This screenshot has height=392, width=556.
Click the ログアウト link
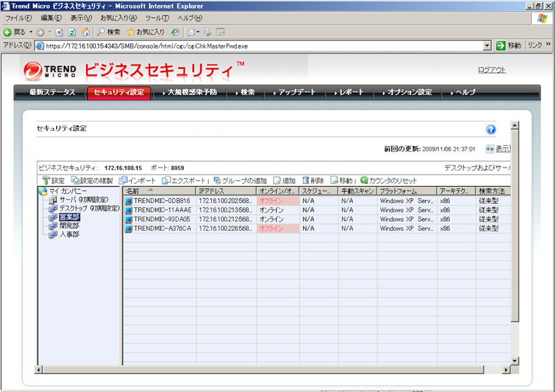tap(492, 70)
